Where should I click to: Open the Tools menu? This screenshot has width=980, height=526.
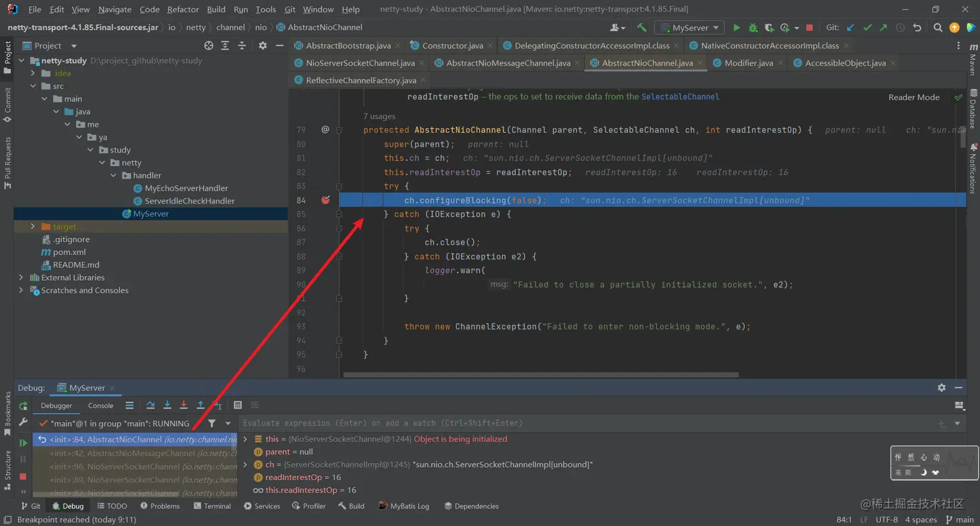point(266,10)
